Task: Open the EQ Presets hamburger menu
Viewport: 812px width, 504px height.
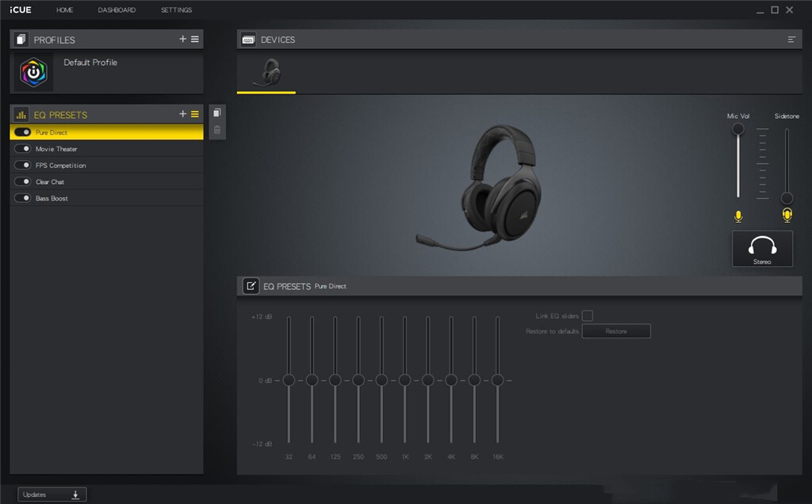Action: (195, 114)
